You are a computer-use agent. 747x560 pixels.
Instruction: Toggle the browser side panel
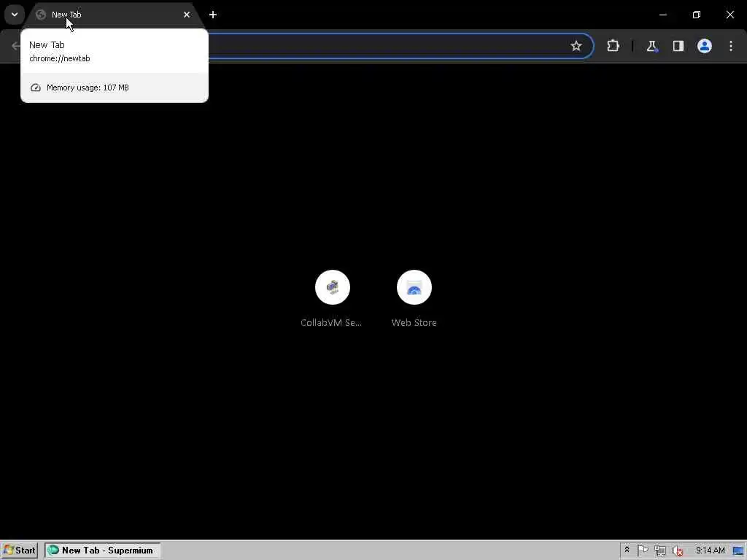click(678, 46)
